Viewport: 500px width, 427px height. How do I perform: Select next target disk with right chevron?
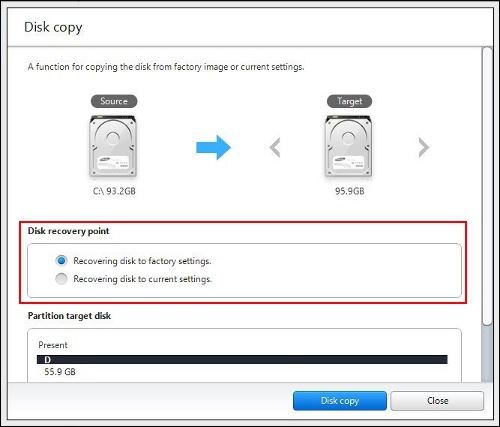pos(424,147)
